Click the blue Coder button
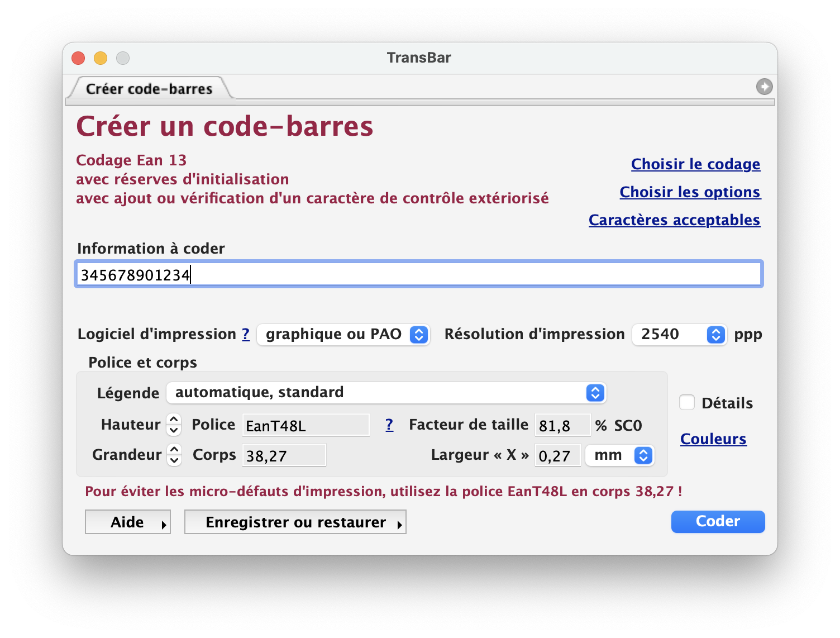 718,522
